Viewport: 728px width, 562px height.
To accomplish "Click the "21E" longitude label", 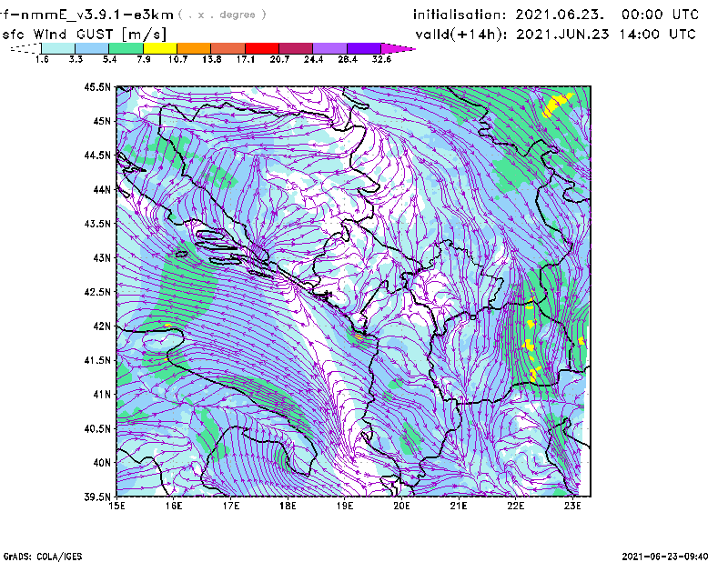I will pyautogui.click(x=459, y=506).
